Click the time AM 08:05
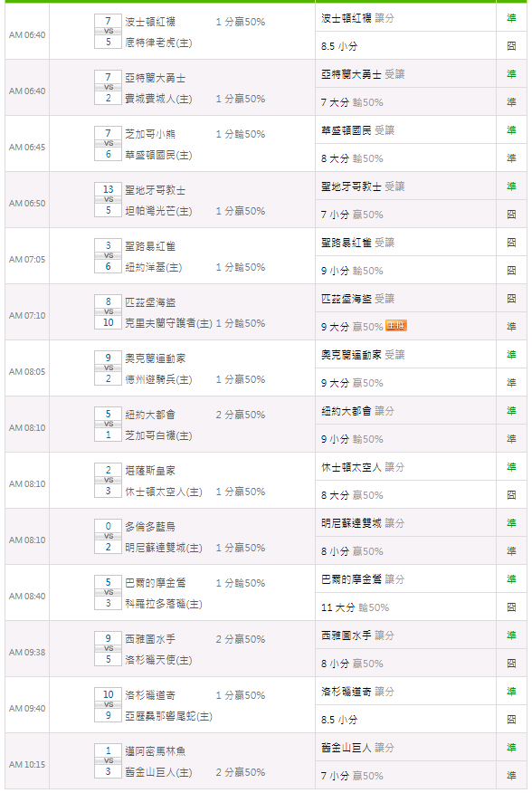 27,372
